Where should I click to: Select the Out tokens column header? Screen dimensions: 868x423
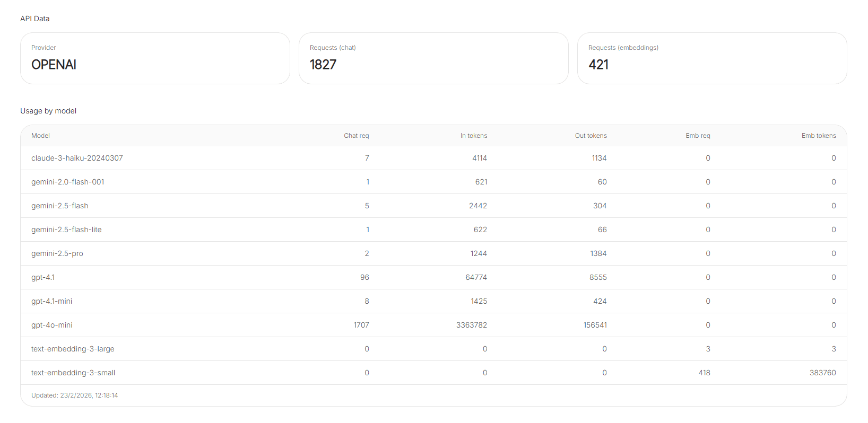click(591, 136)
